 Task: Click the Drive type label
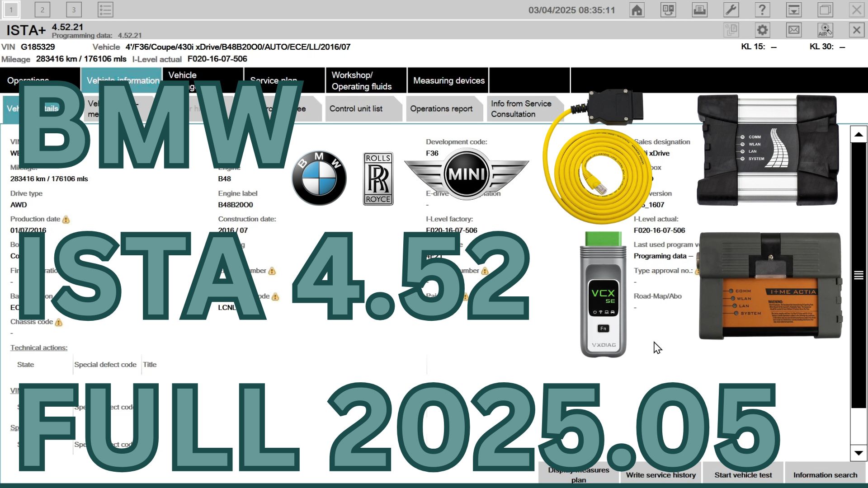26,193
